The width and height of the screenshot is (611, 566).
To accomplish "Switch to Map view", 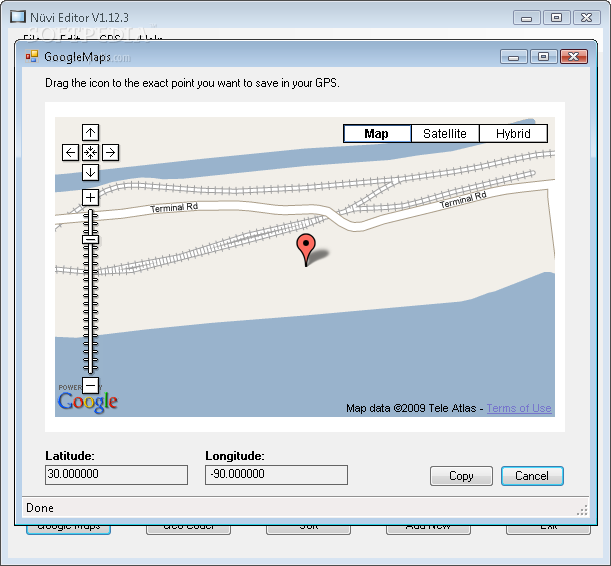I will coord(377,134).
